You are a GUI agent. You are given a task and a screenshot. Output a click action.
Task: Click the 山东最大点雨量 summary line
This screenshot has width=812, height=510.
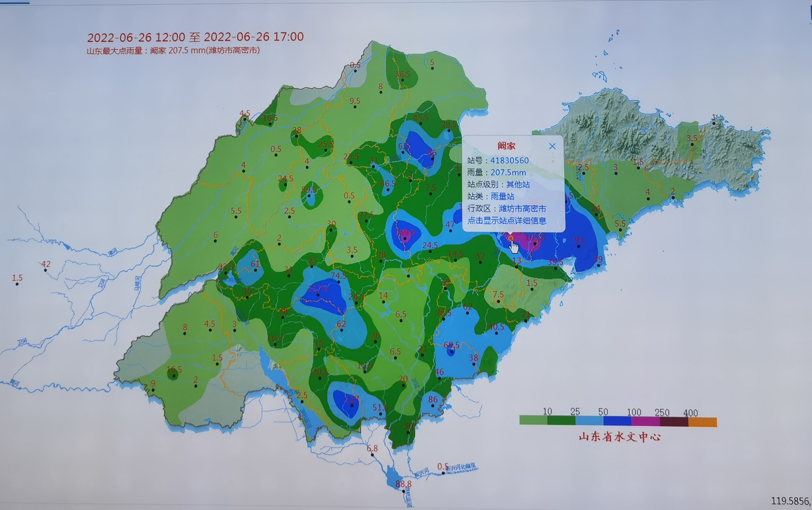[x=173, y=51]
